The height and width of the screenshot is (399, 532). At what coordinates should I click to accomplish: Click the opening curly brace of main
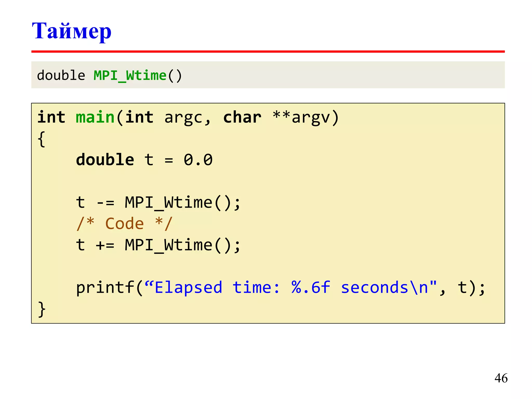pos(42,139)
